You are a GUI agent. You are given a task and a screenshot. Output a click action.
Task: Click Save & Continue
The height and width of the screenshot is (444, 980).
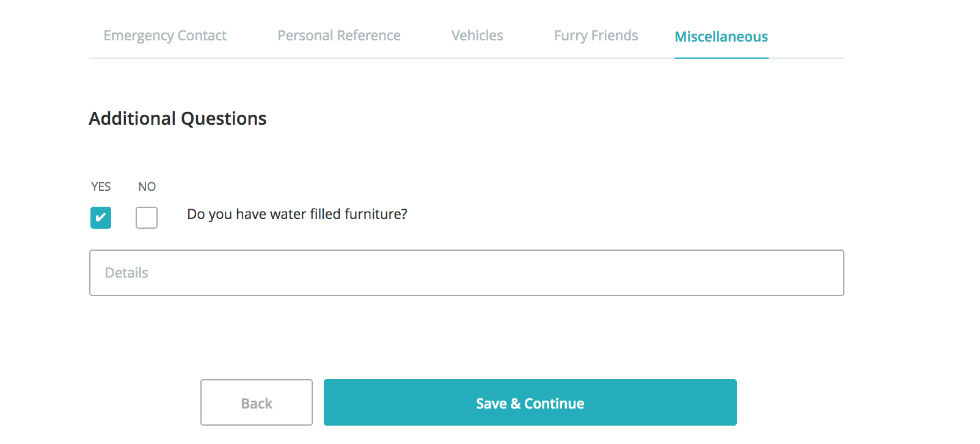pos(530,403)
